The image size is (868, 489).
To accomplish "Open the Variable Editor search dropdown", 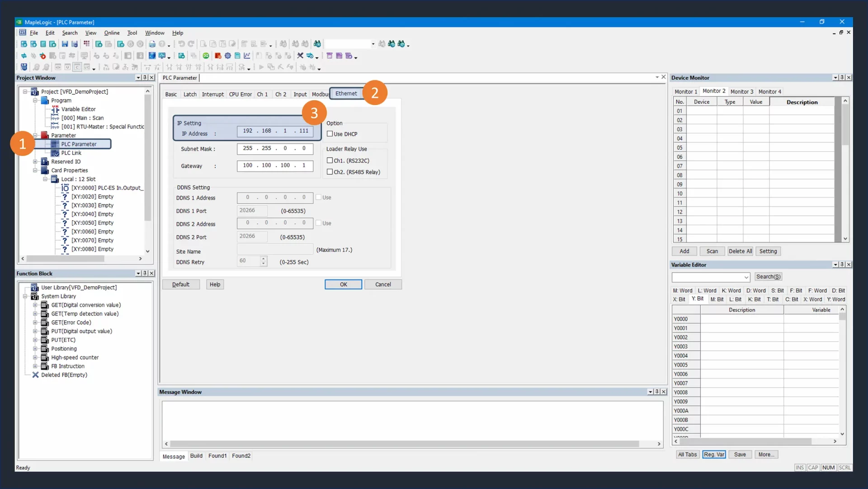I will 746,277.
